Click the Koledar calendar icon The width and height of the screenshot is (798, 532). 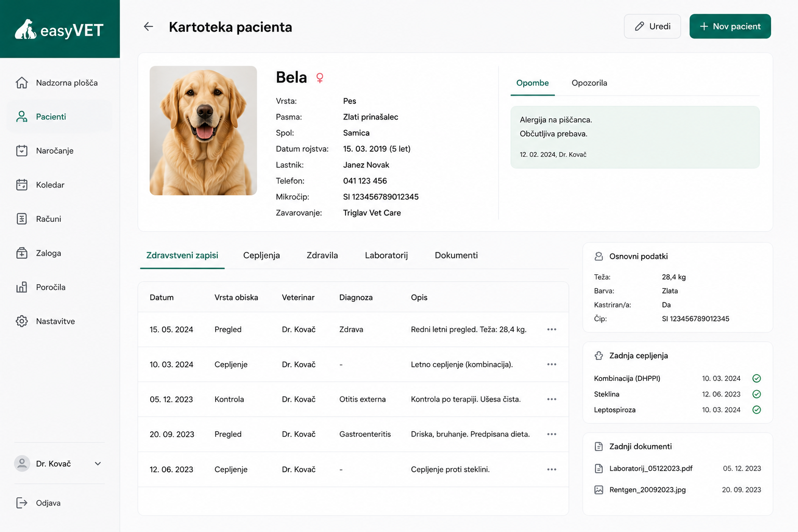pos(22,185)
